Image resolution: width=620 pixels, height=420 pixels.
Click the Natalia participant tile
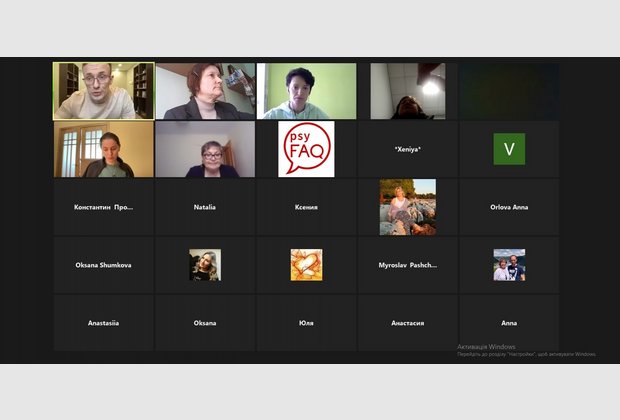(205, 207)
